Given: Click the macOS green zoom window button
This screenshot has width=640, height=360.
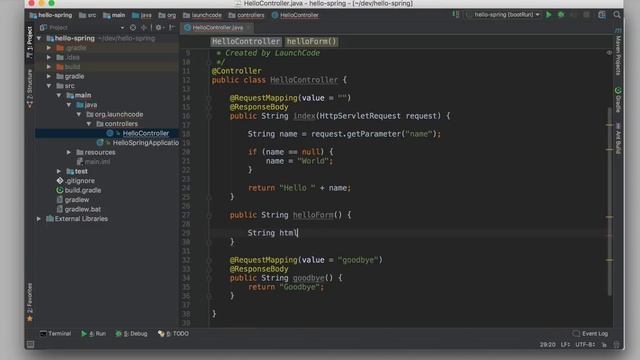Looking at the screenshot, I should click(51, 3).
